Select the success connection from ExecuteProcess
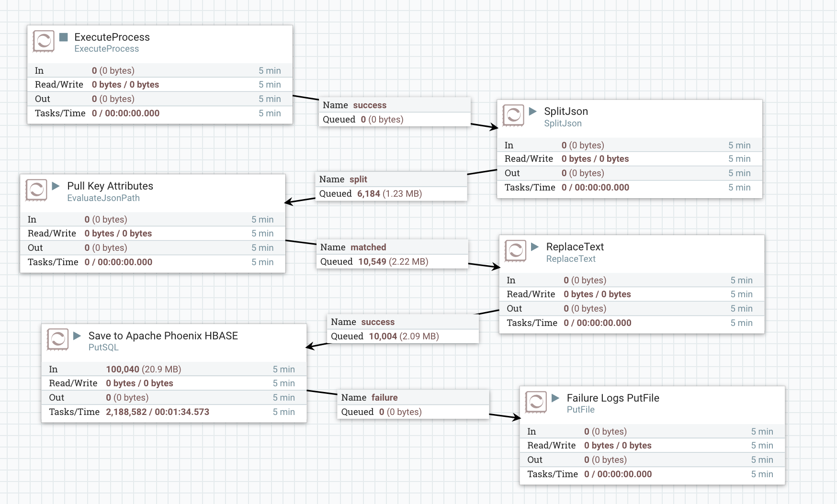This screenshot has width=837, height=504. point(395,112)
